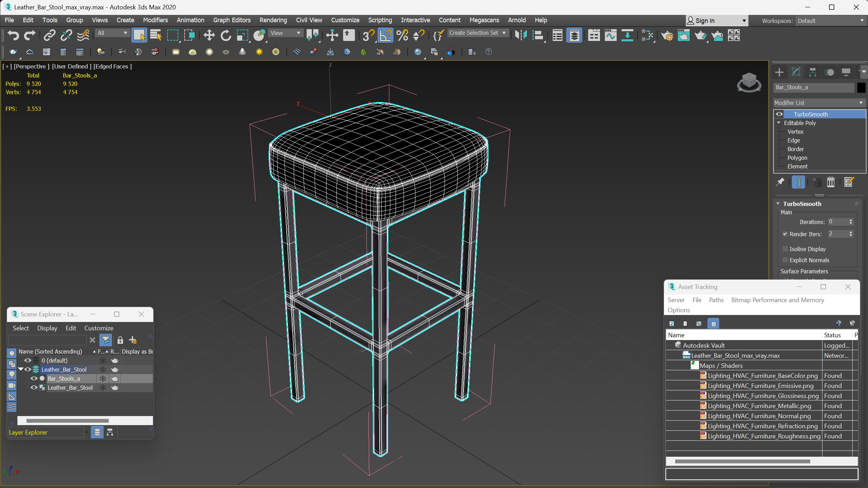This screenshot has width=868, height=488.
Task: Open reference coordinate View dropdown
Action: 285,33
